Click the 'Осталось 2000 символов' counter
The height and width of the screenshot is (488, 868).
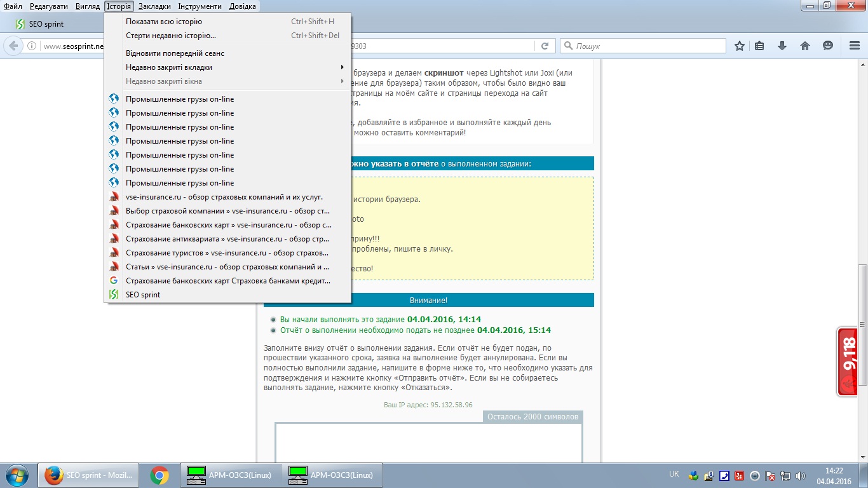(533, 417)
